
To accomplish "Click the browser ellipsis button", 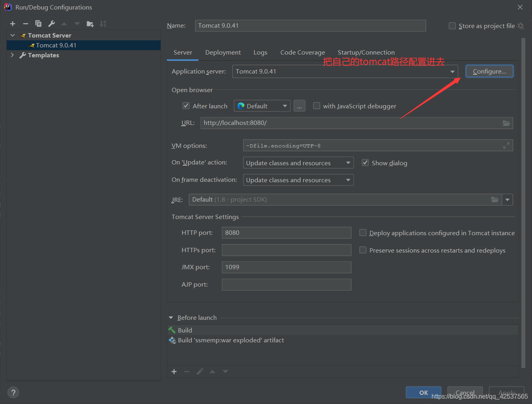I will (299, 106).
